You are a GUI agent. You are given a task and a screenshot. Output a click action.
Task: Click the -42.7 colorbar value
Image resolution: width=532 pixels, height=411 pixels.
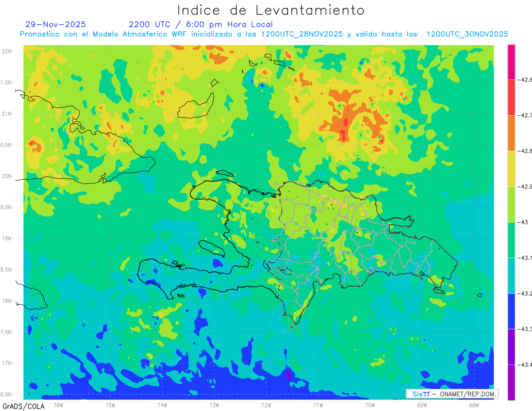pos(525,115)
